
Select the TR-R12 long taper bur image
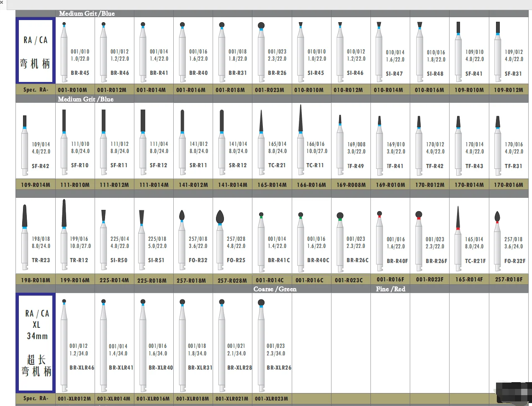click(x=64, y=235)
